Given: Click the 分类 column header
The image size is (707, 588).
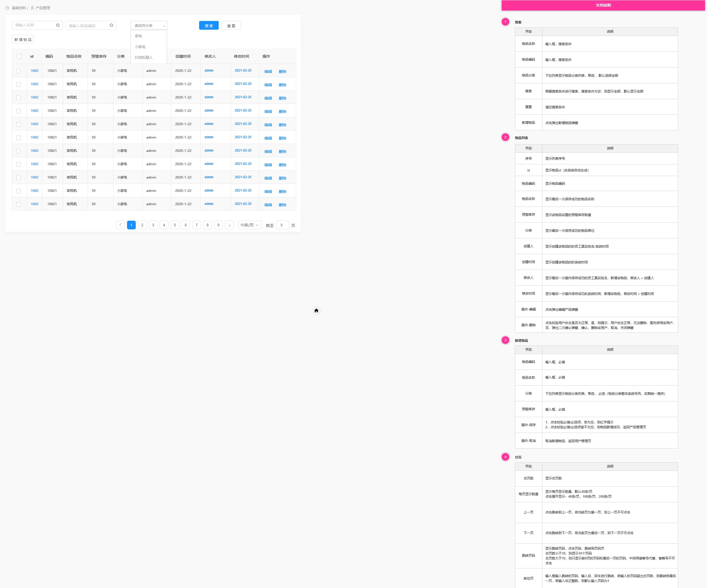Looking at the screenshot, I should click(x=121, y=56).
